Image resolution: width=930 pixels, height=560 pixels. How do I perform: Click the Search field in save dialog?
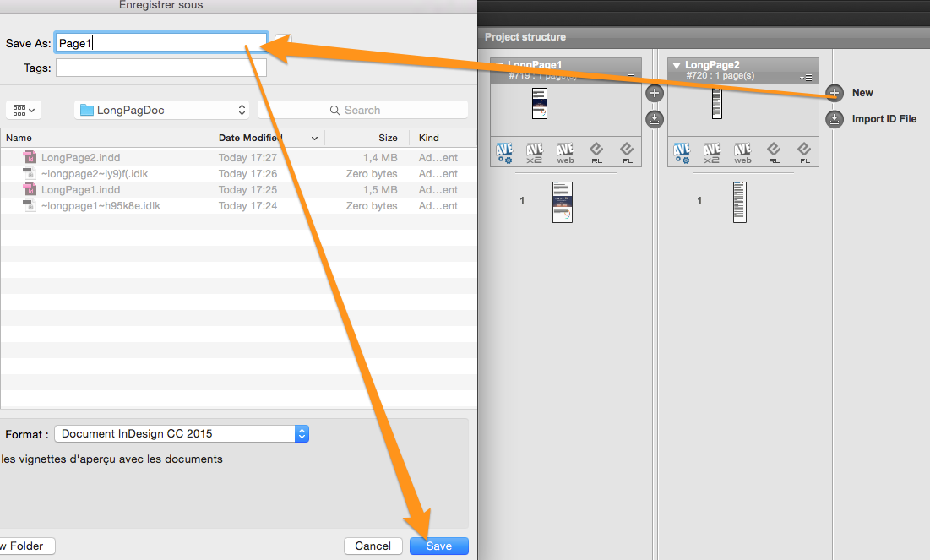tap(362, 111)
